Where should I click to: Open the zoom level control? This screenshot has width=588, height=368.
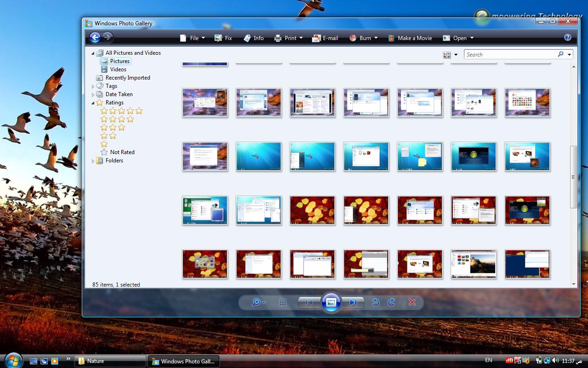click(259, 302)
